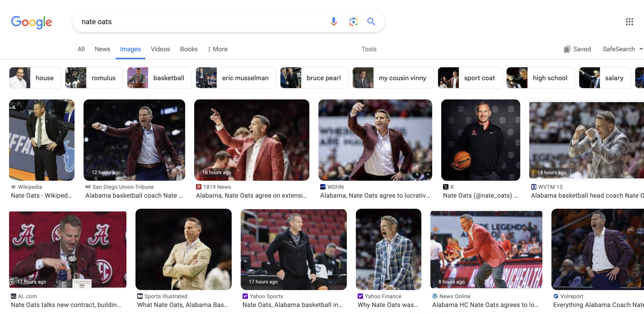Select the 'my cousin vinny' suggestion chip

pos(393,78)
